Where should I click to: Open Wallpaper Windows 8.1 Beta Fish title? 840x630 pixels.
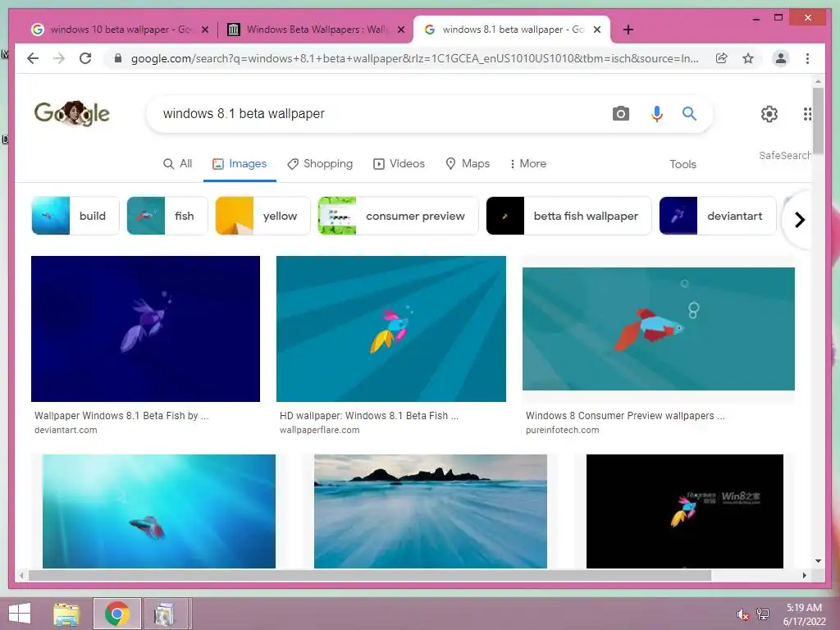tap(121, 416)
